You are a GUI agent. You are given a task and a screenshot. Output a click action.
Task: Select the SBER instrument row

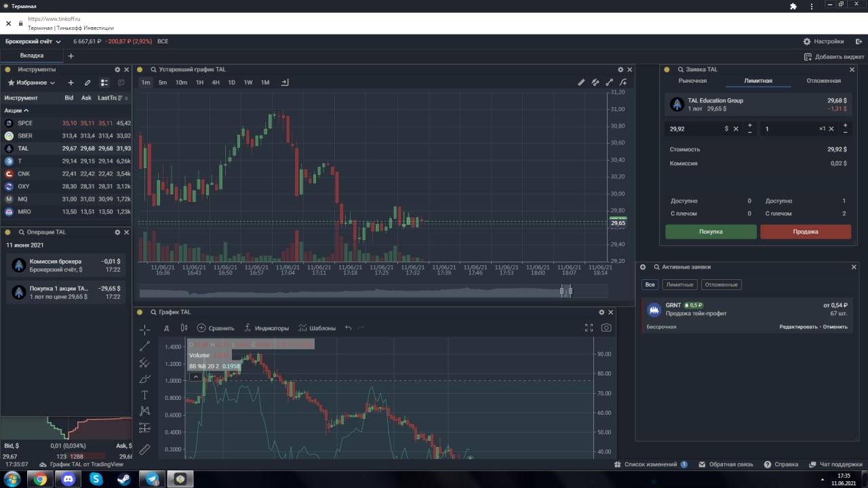coord(66,136)
